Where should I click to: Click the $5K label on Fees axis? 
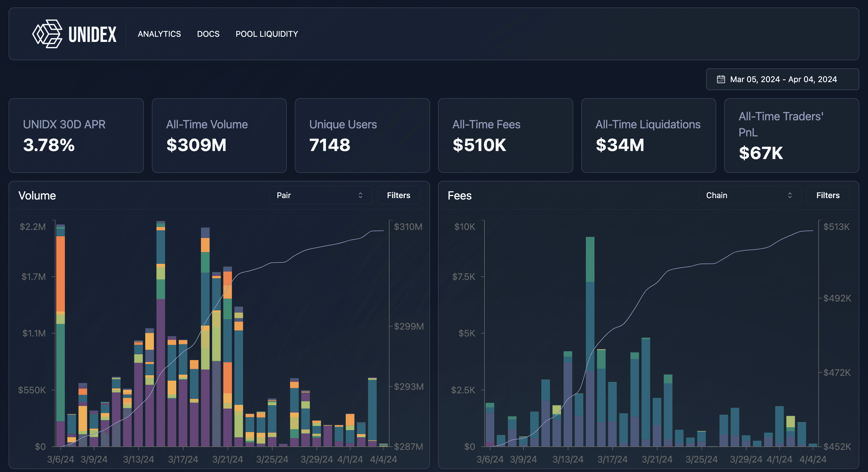pyautogui.click(x=467, y=333)
